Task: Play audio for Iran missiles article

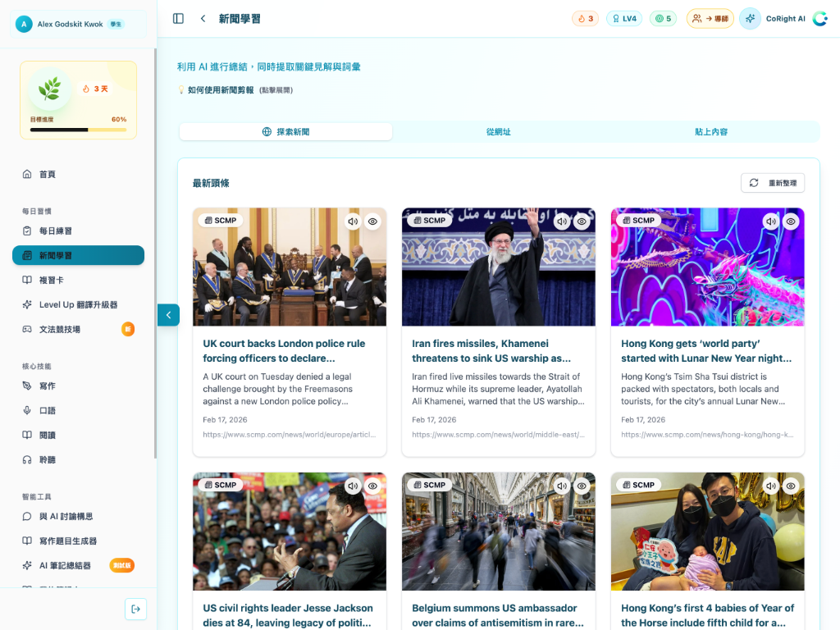Action: [x=561, y=221]
